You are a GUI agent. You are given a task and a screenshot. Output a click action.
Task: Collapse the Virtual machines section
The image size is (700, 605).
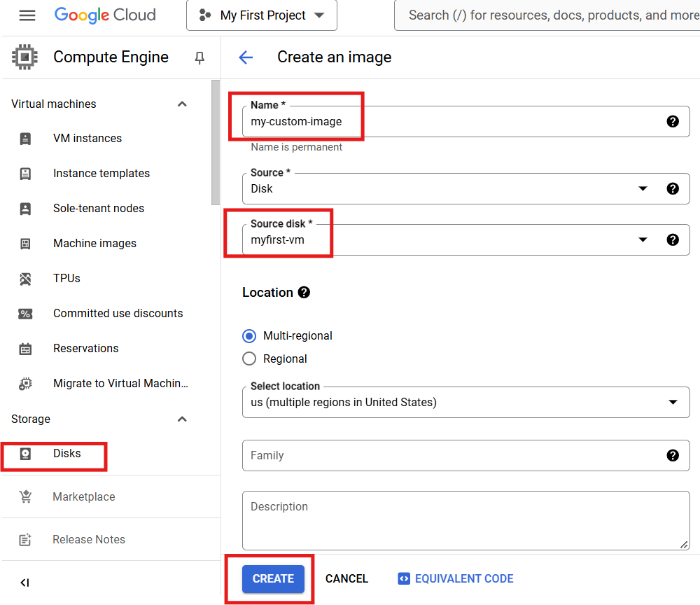pyautogui.click(x=182, y=104)
